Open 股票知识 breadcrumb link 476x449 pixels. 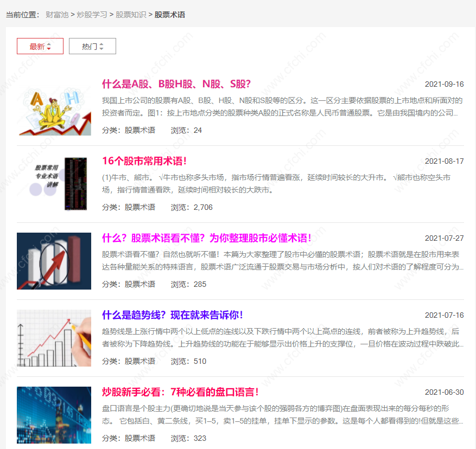coord(131,15)
